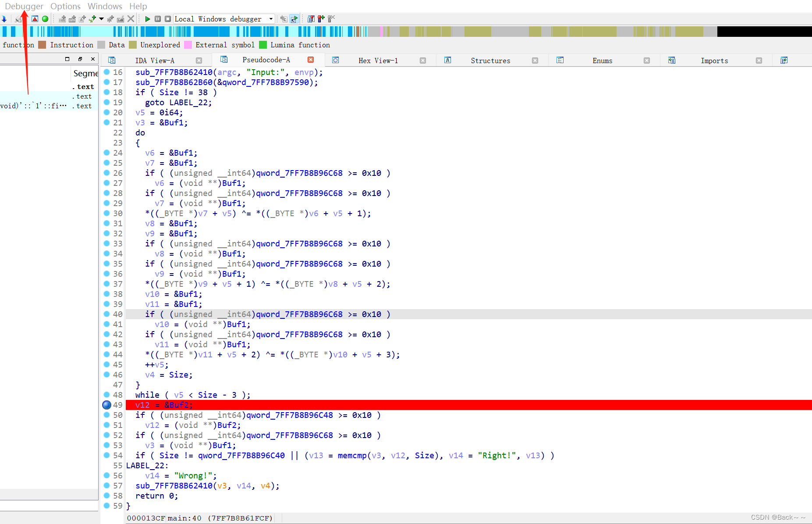The width and height of the screenshot is (812, 524).
Task: Open the Help menu
Action: coord(138,6)
